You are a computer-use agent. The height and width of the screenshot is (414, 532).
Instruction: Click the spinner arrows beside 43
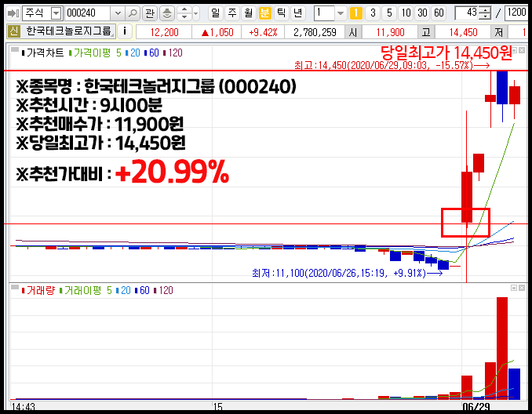pos(486,13)
